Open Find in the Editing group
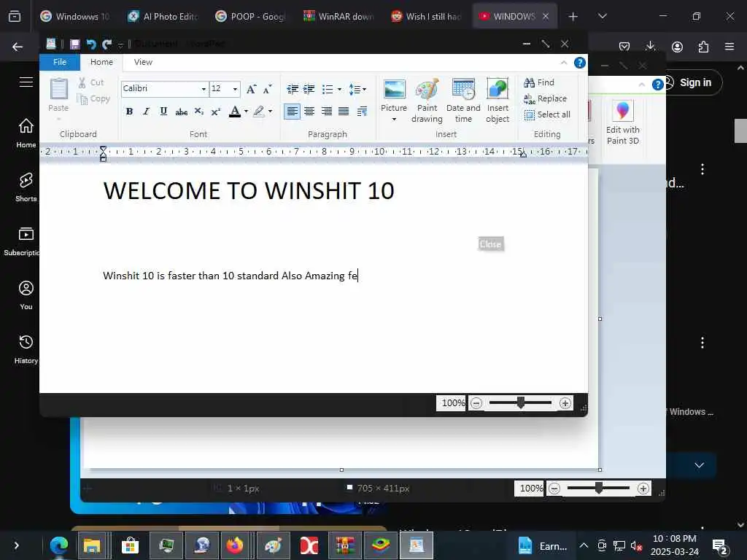 [x=539, y=82]
